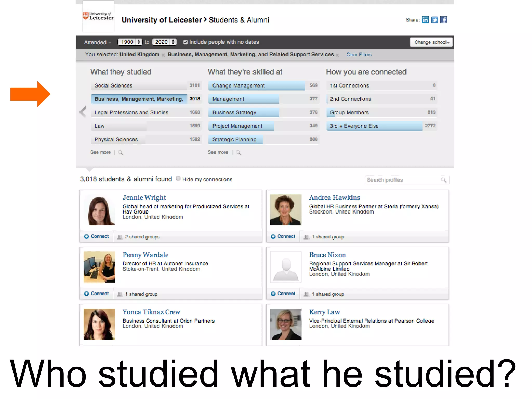Image resolution: width=532 pixels, height=399 pixels.
Task: Filter by Social Sciences
Action: (x=146, y=85)
